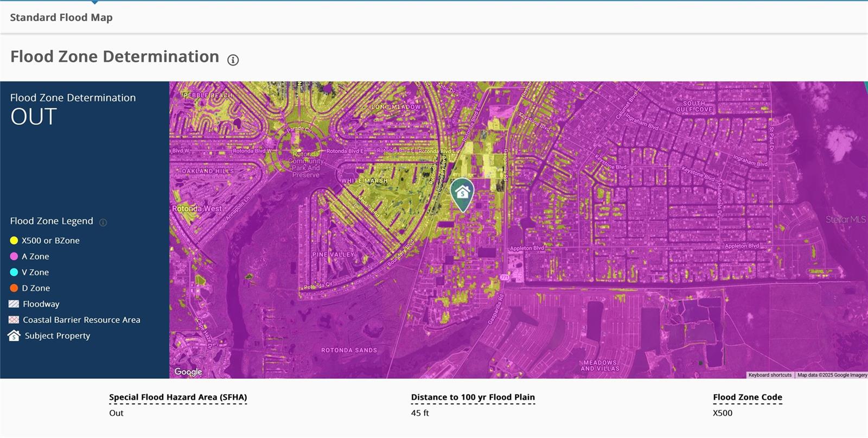Click the route 771 highway shield marker
The height and width of the screenshot is (438, 868).
tap(505, 277)
